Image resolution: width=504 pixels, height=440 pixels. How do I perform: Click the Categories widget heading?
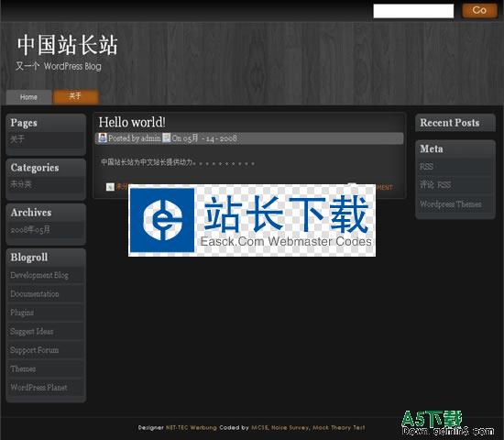(x=35, y=168)
